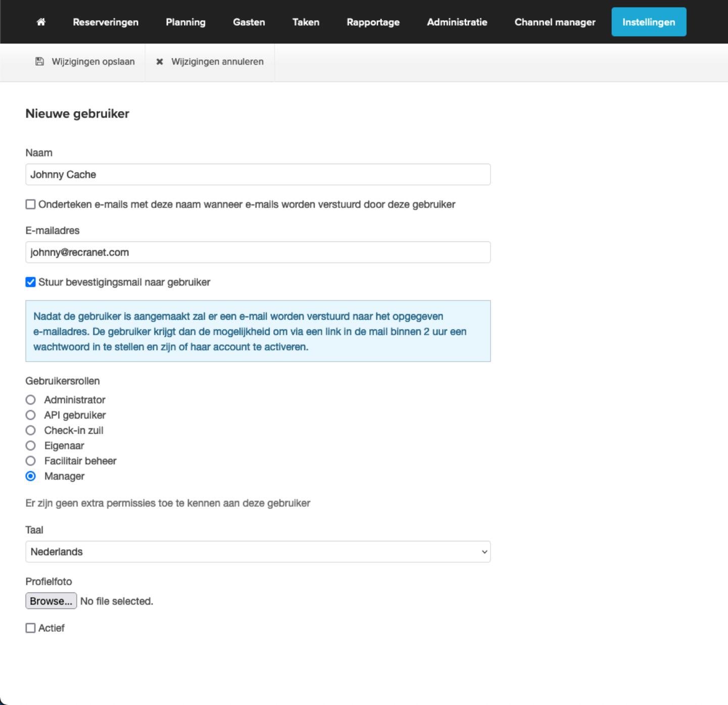Open the Taal language dropdown
Viewport: 728px width, 705px height.
tap(258, 552)
